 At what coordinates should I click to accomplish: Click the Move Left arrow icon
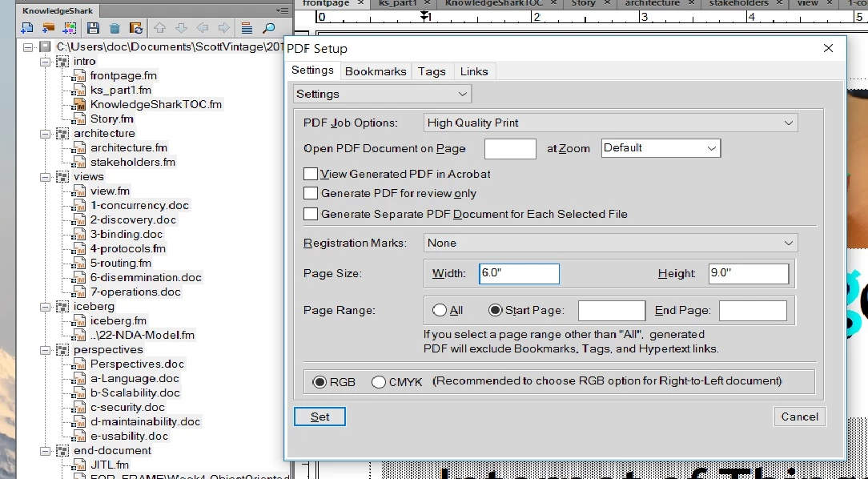pos(202,28)
